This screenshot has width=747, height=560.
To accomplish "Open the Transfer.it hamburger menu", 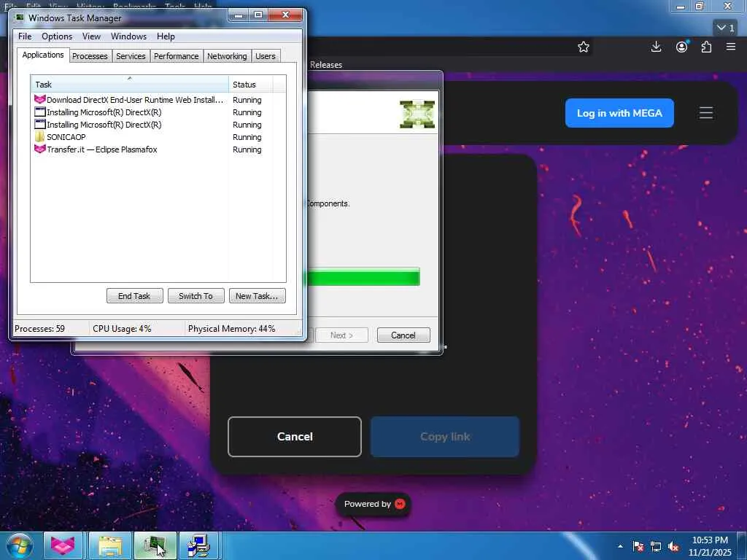I will (706, 113).
